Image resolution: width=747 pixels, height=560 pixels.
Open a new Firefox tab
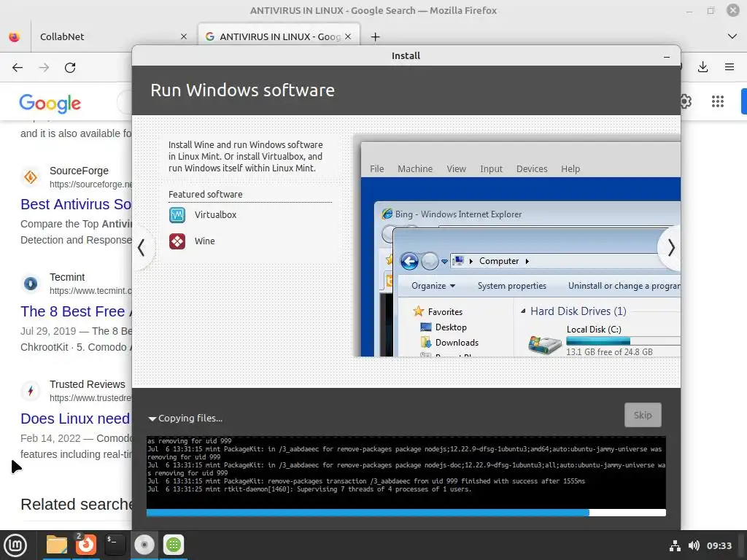tap(376, 36)
